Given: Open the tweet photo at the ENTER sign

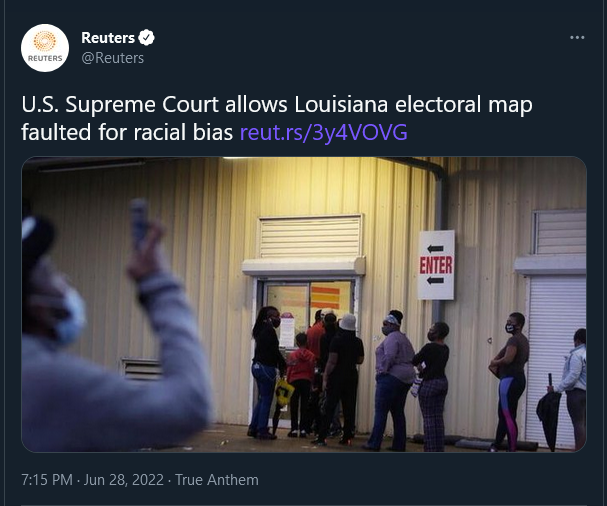Looking at the screenshot, I should click(x=436, y=265).
